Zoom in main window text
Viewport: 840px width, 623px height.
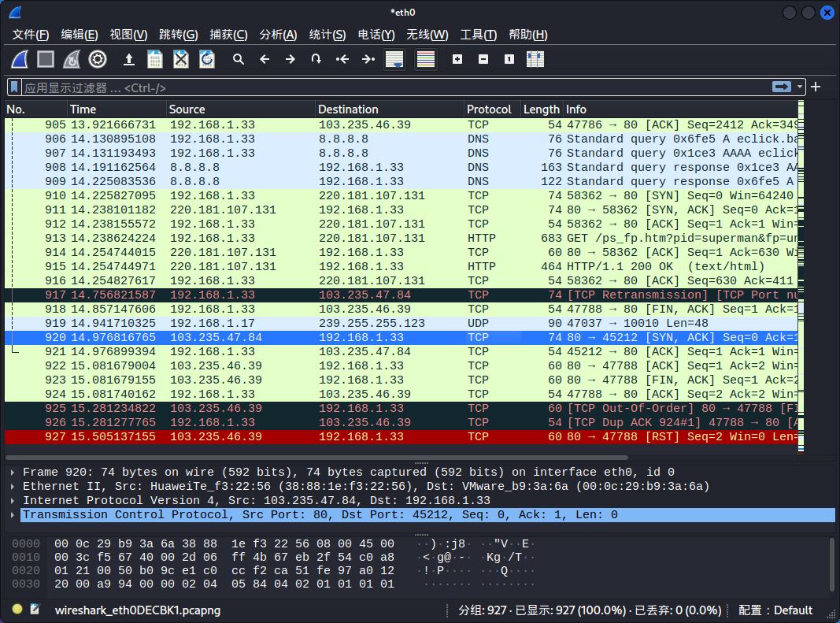pyautogui.click(x=457, y=59)
